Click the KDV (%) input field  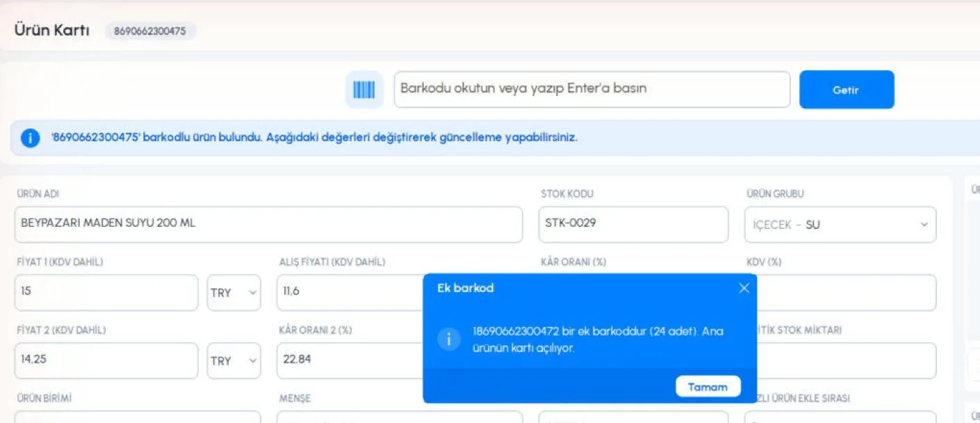pos(847,292)
